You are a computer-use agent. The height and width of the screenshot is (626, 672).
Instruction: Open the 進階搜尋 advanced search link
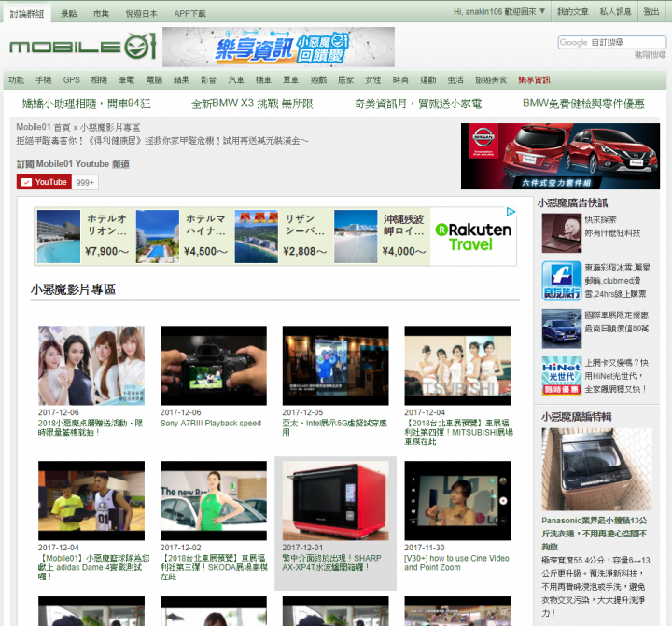(651, 55)
